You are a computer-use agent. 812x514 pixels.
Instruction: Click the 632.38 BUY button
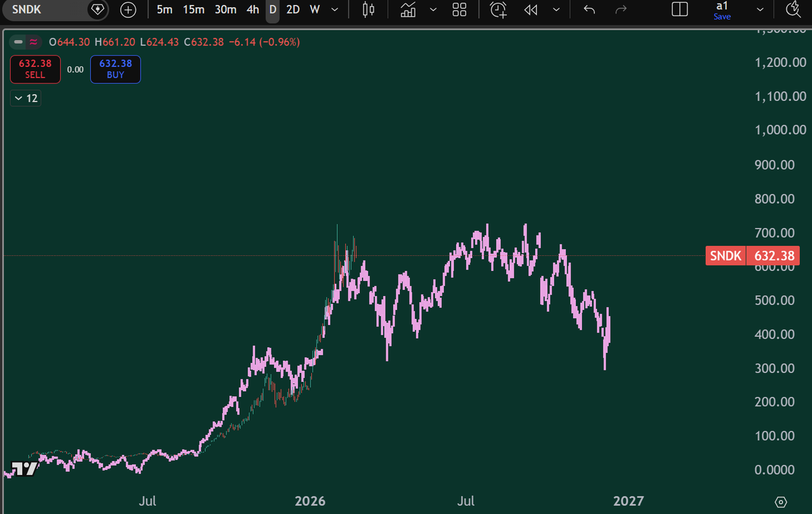(116, 68)
